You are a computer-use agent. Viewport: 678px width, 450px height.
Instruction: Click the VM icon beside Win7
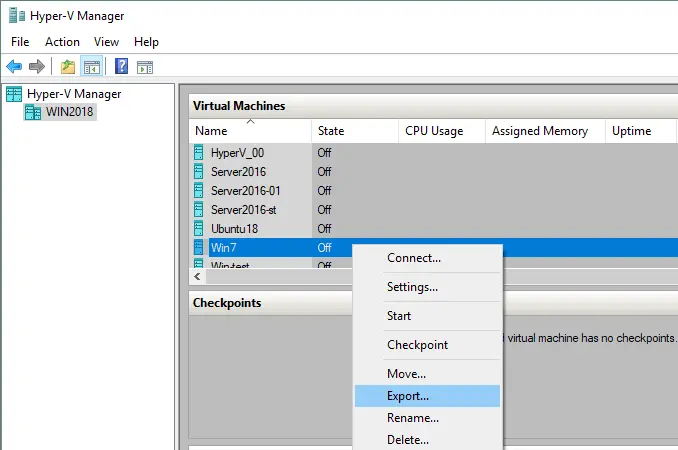[x=198, y=247]
